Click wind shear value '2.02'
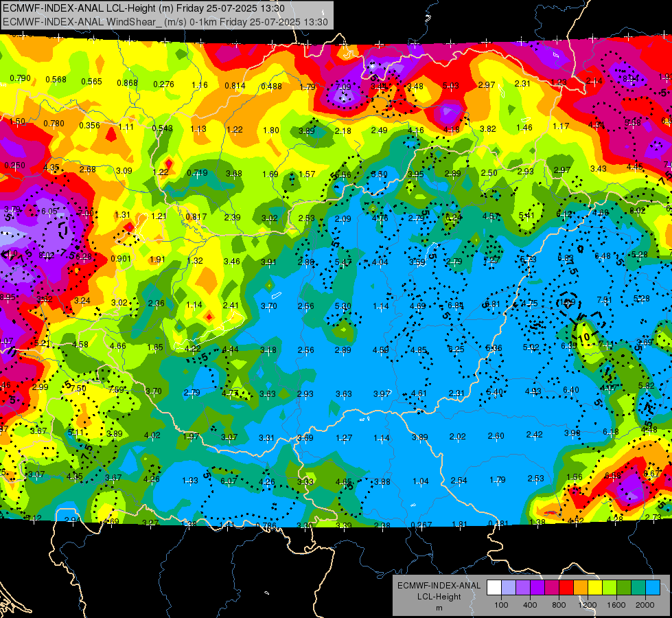This screenshot has height=618, width=672. [x=457, y=437]
